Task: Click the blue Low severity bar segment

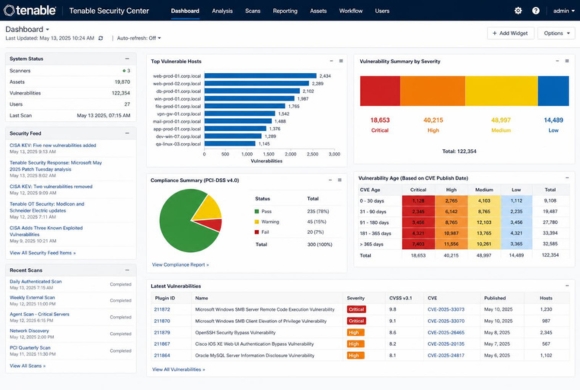Action: coord(553,91)
